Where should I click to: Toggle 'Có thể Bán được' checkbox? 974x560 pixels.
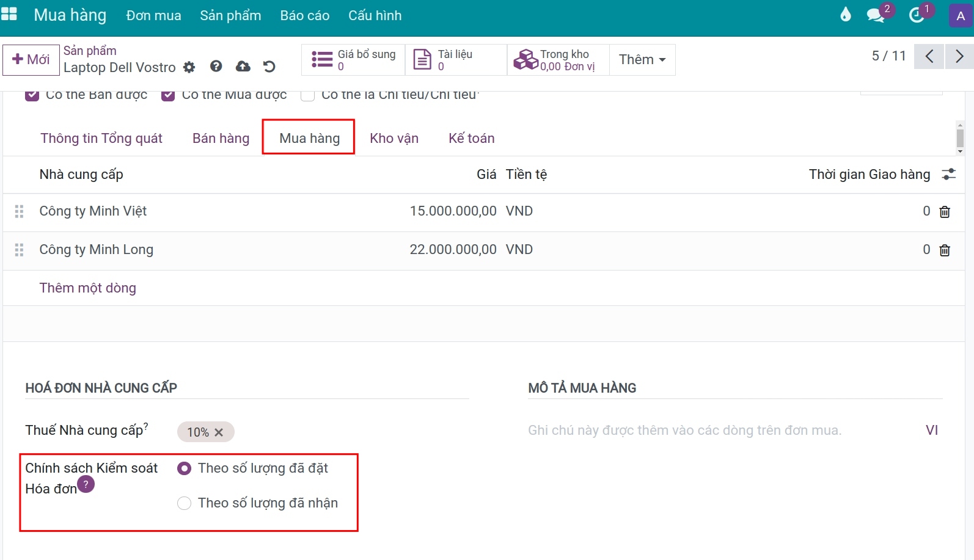[x=32, y=95]
